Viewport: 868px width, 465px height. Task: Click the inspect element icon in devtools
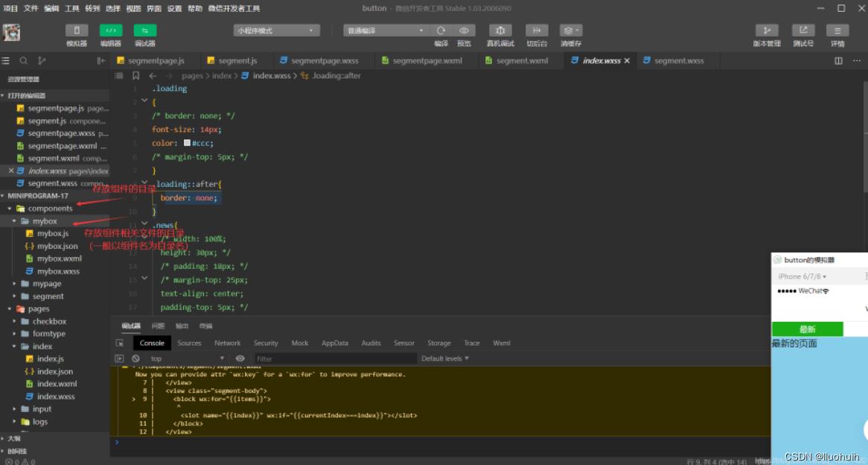point(120,344)
